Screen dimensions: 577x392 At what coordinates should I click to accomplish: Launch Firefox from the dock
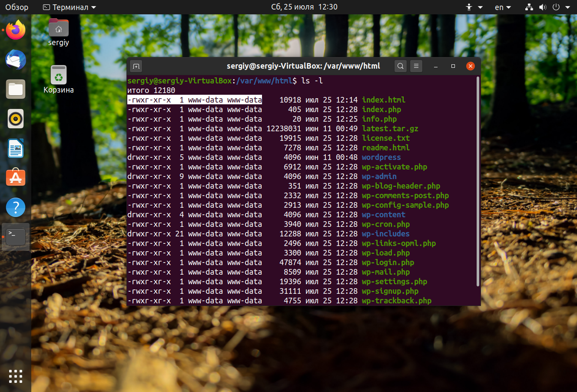click(x=16, y=30)
